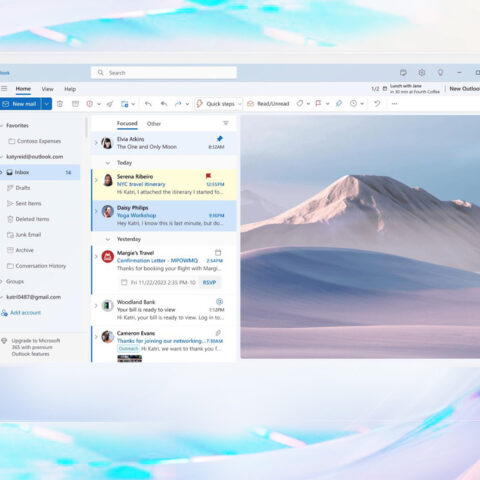Image resolution: width=480 pixels, height=480 pixels.
Task: Expand the Serena Ribeiro conversation chevron
Action: coord(96,180)
